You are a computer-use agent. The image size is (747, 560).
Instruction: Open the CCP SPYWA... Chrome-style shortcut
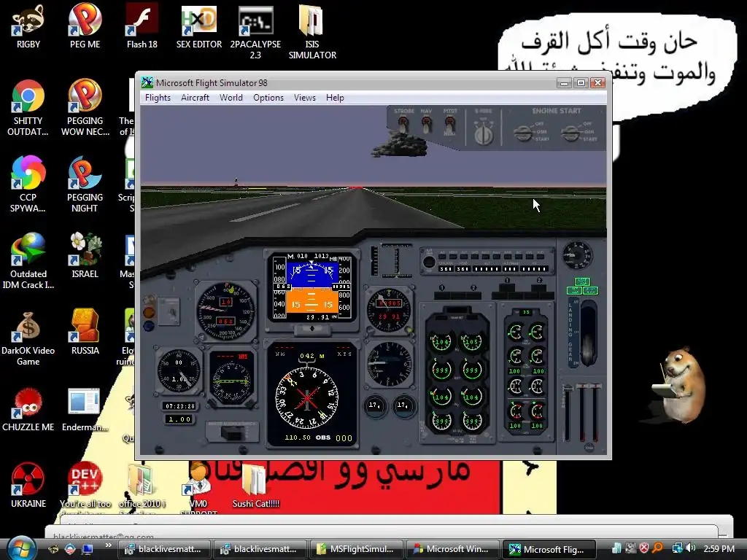coord(28,183)
